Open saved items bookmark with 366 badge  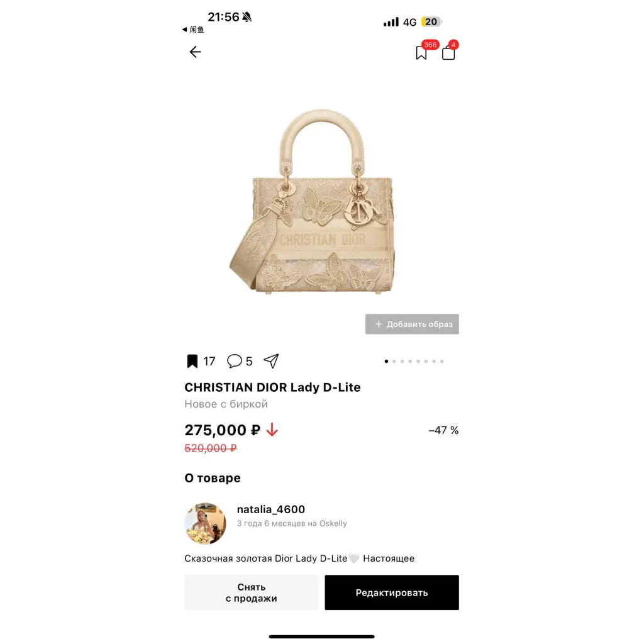pos(422,53)
